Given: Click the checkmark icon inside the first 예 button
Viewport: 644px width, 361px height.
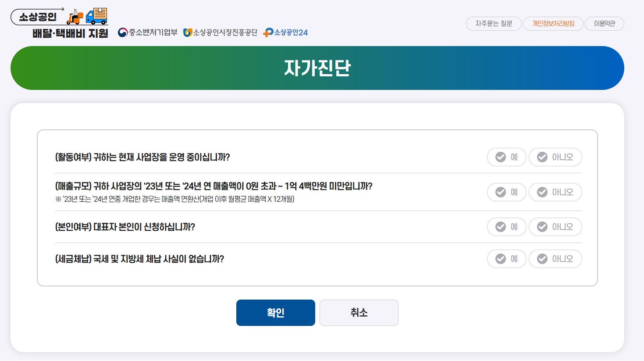Looking at the screenshot, I should [500, 157].
